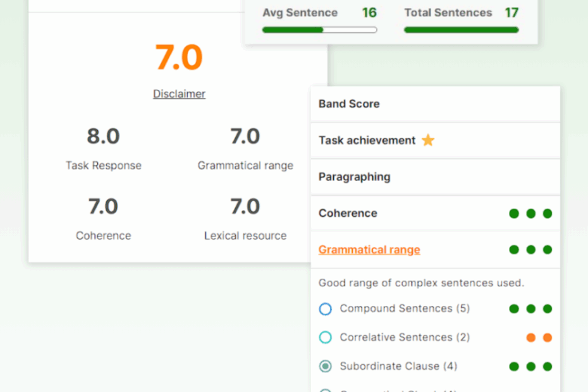Select the Compound Sentences (5) radio
Screen dimensions: 588x392
(x=325, y=309)
